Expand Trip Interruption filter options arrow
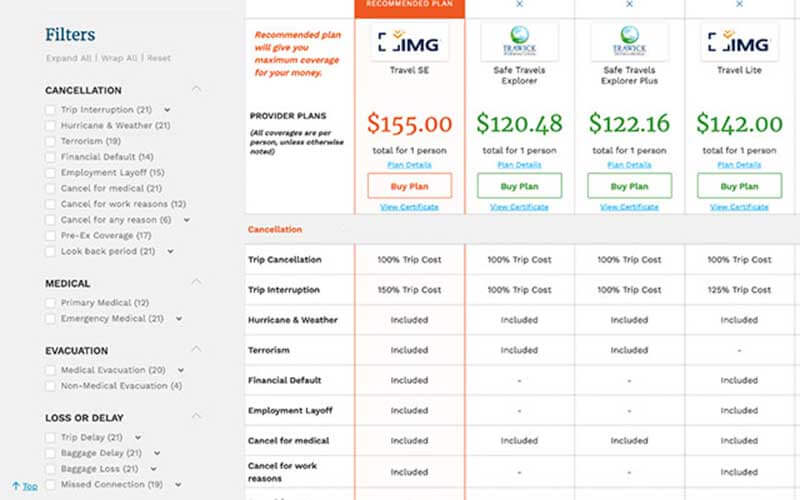Image resolution: width=800 pixels, height=500 pixels. (167, 110)
